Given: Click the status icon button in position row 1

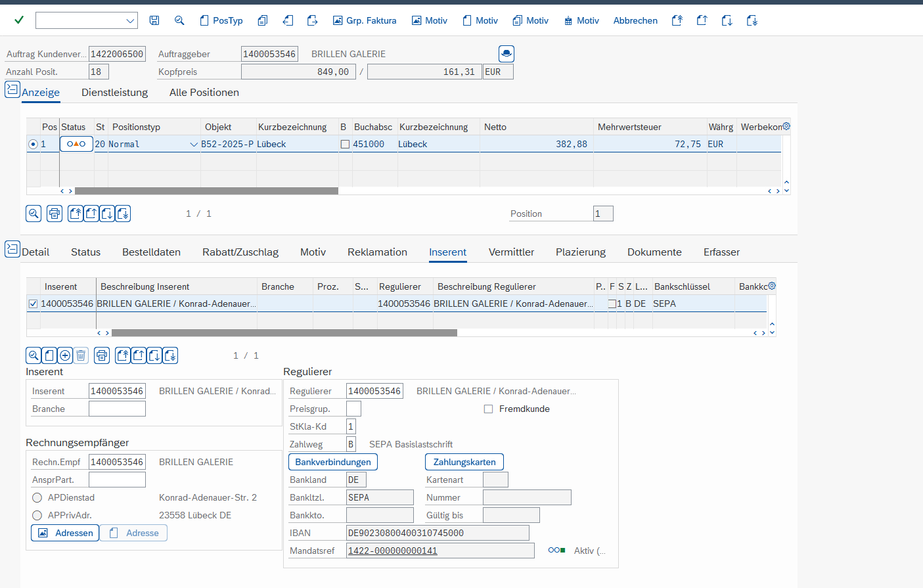Looking at the screenshot, I should point(76,144).
